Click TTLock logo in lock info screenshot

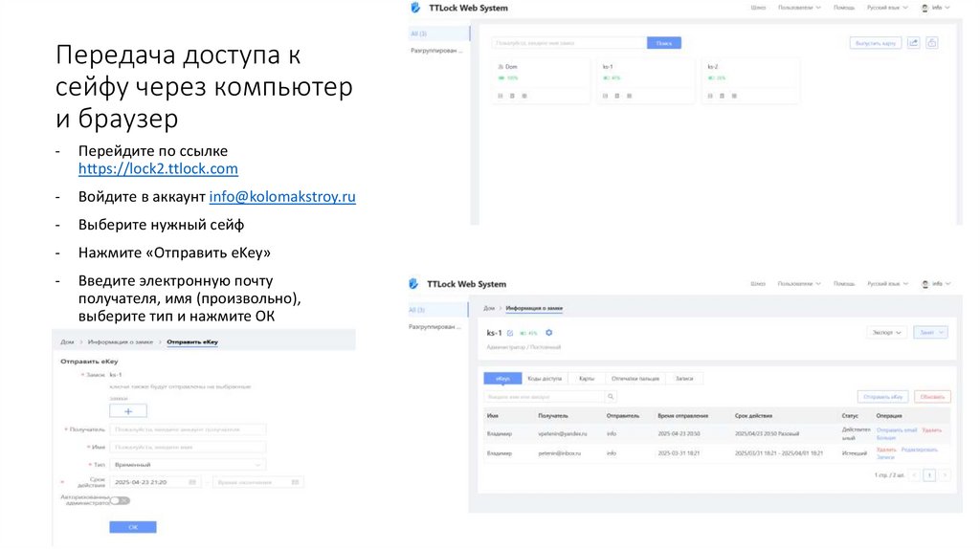[x=413, y=283]
